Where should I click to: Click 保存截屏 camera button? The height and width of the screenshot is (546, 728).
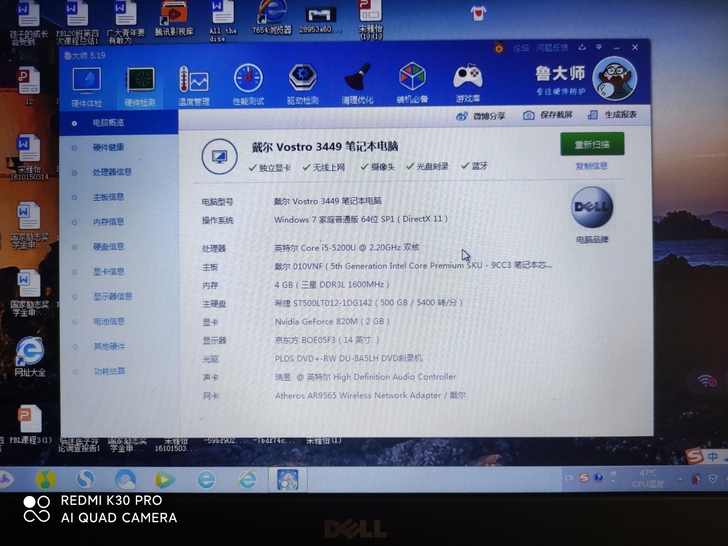pyautogui.click(x=548, y=115)
